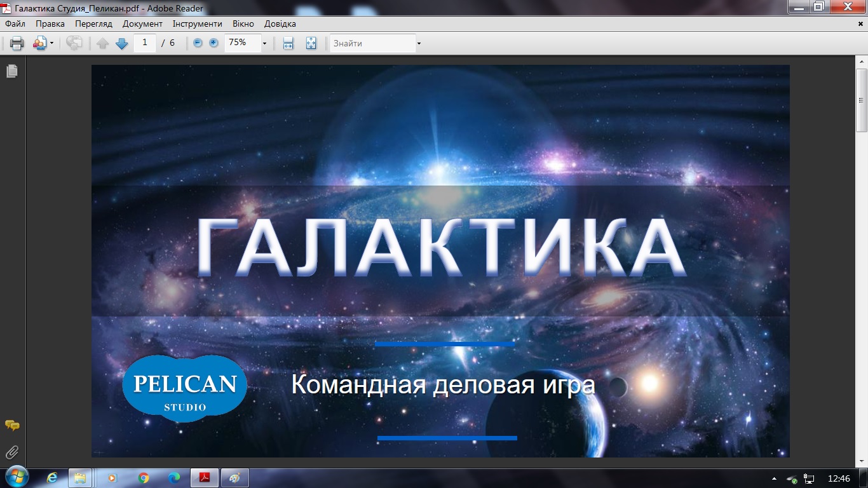Open the Знайти search options dropdown

click(419, 43)
